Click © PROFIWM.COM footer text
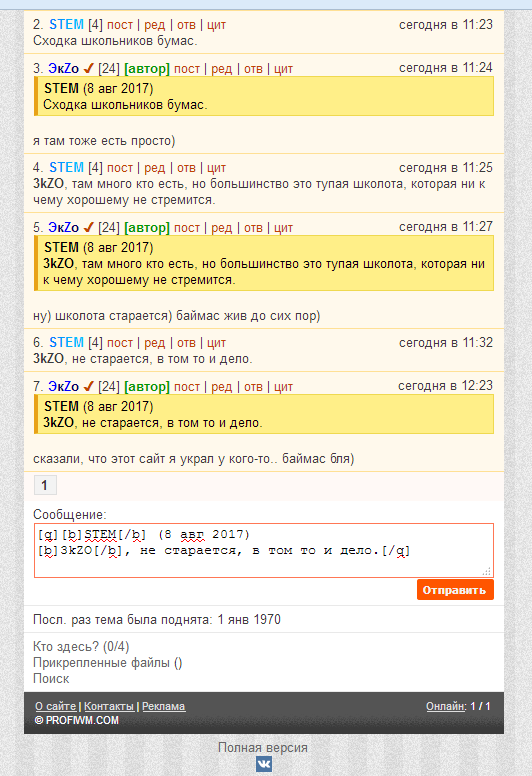532x776 pixels. coord(77,720)
